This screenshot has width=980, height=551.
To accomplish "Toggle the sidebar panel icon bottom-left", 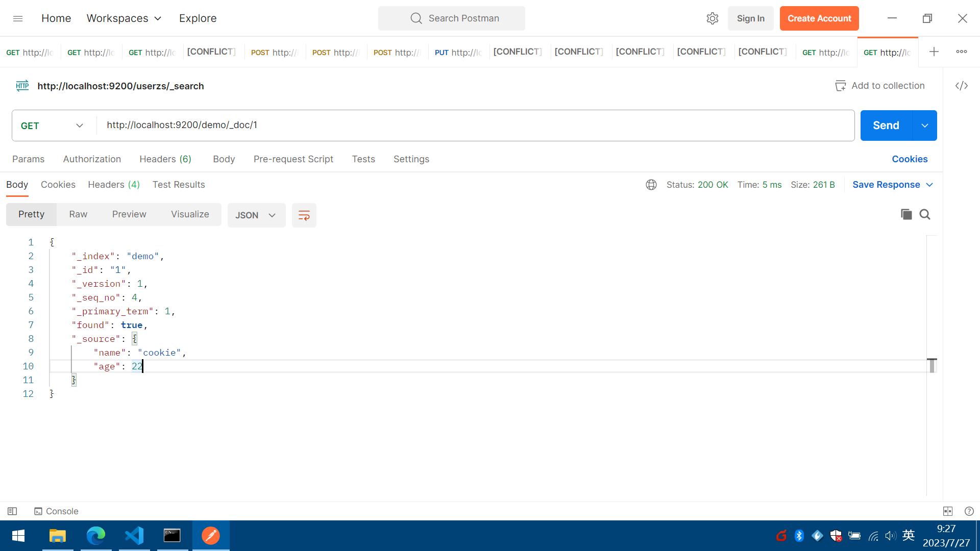I will click(12, 511).
